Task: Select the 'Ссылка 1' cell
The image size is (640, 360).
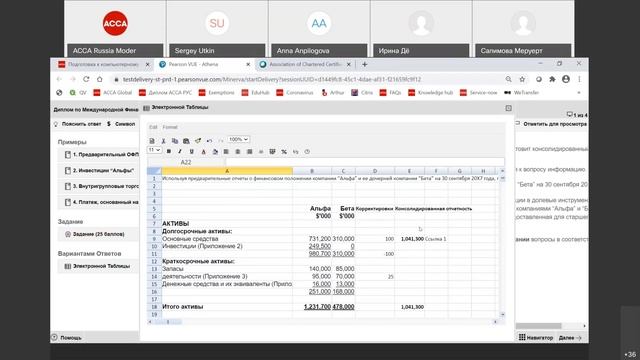Action: point(436,239)
